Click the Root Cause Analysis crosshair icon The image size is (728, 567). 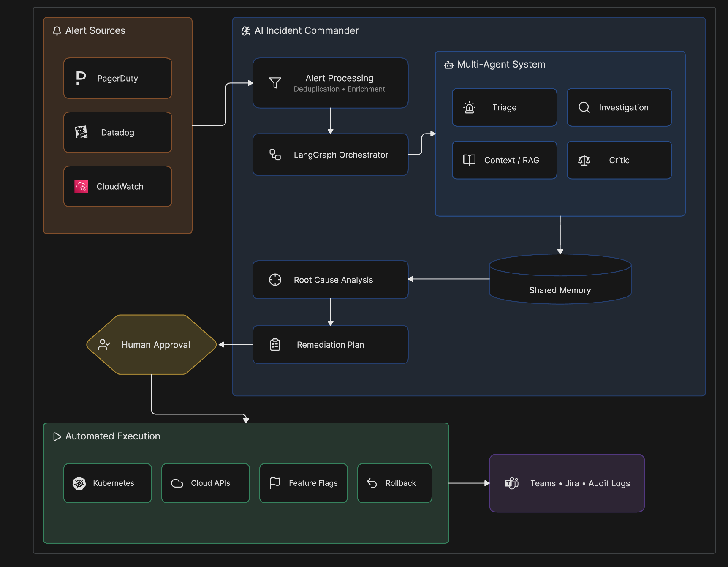(275, 280)
